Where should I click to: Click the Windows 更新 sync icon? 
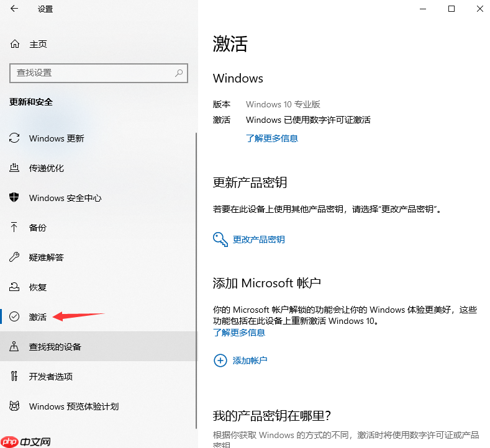pyautogui.click(x=14, y=138)
